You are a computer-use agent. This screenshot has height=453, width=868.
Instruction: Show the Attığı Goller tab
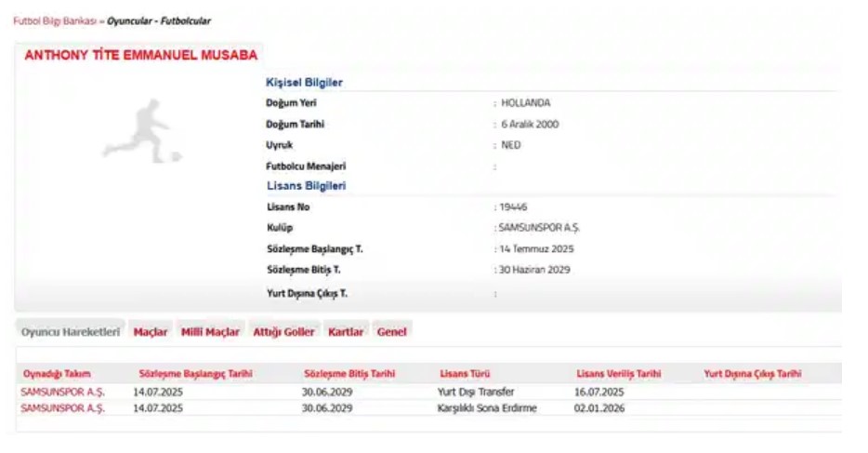coord(284,332)
